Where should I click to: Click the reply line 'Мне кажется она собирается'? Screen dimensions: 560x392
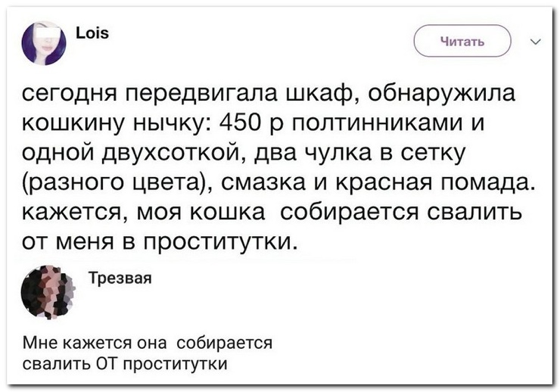point(148,343)
